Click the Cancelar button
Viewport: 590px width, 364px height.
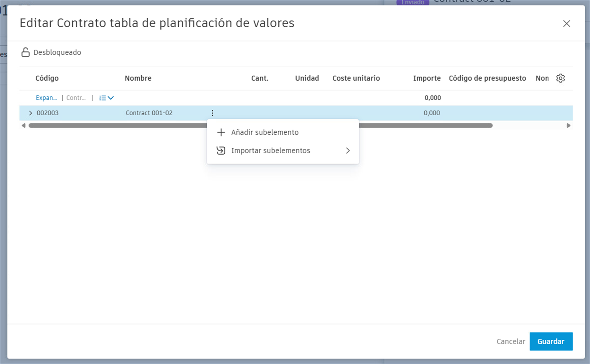pyautogui.click(x=511, y=341)
